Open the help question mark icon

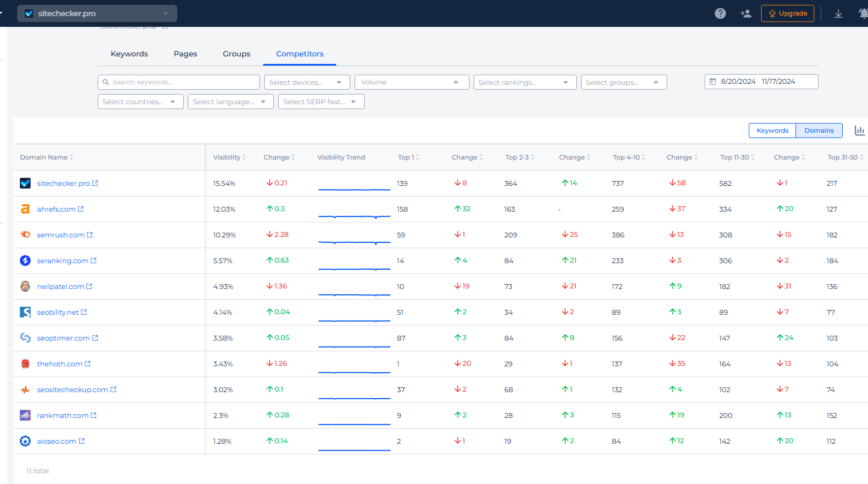pos(720,13)
